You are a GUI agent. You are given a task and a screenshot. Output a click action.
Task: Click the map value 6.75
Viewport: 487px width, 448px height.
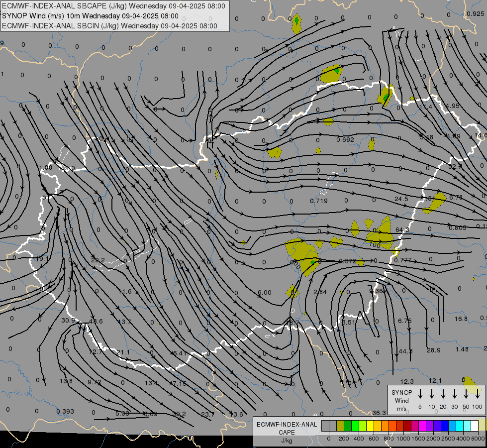click(x=405, y=321)
